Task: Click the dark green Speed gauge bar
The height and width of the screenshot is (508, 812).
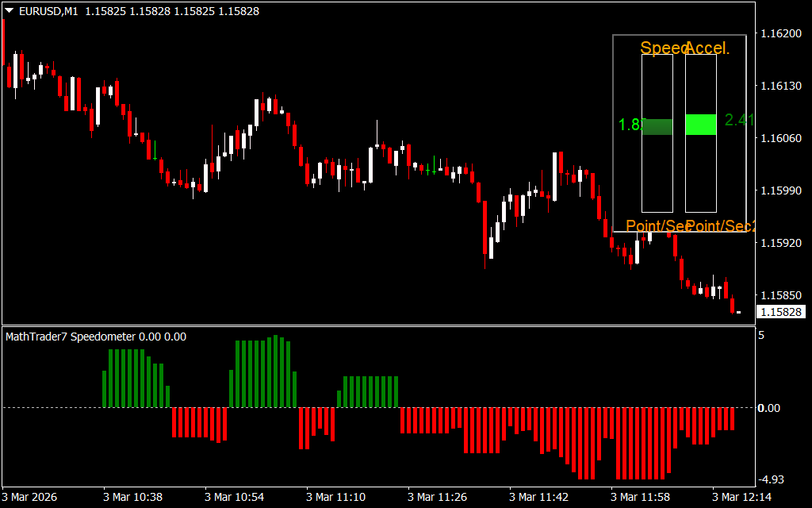Action: pos(657,126)
